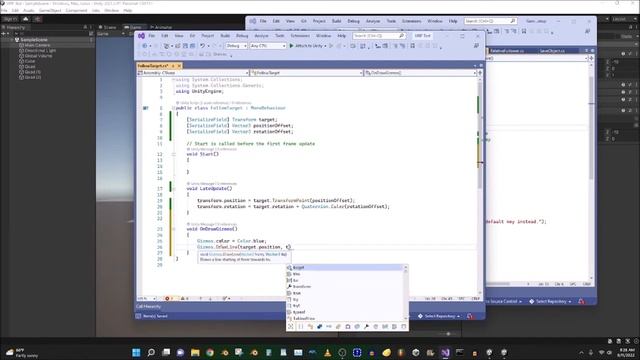Open the Assembly-CSharp project dropdown
The height and width of the screenshot is (360, 640).
(193, 73)
